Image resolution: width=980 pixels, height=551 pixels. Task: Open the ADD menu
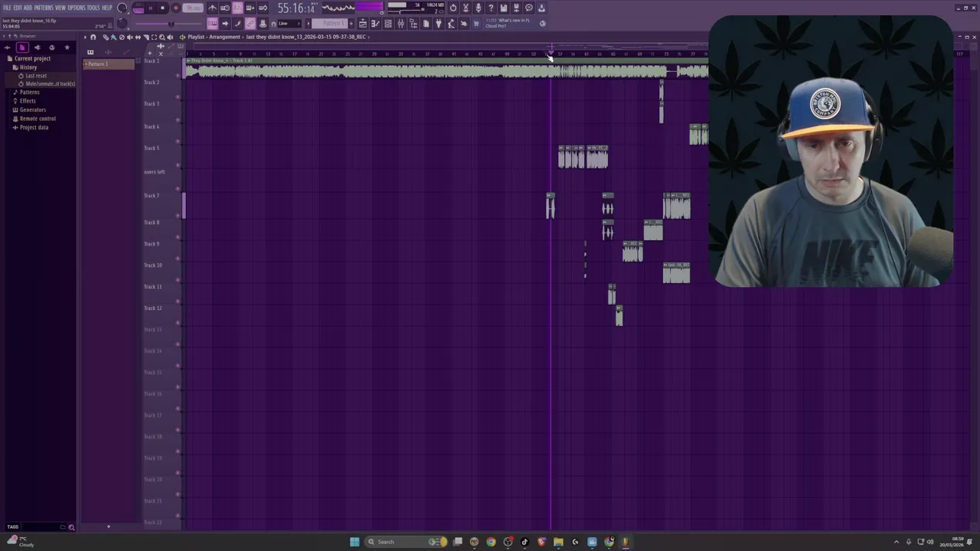28,8
